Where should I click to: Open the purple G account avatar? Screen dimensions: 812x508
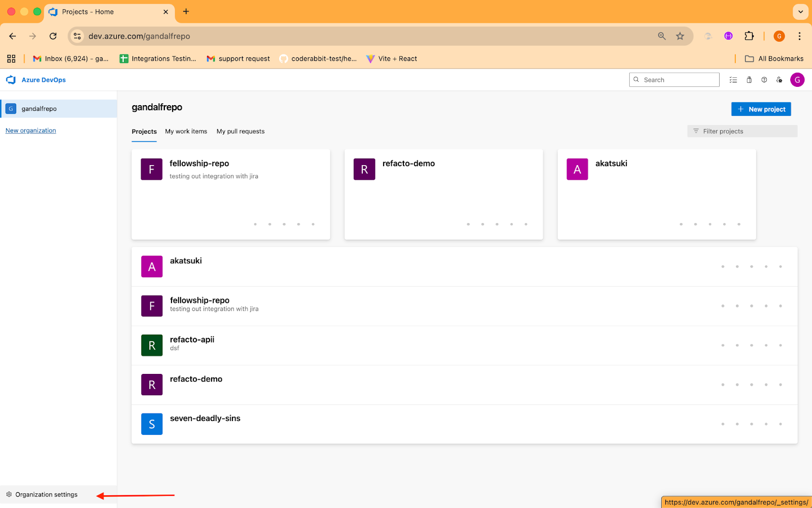797,80
